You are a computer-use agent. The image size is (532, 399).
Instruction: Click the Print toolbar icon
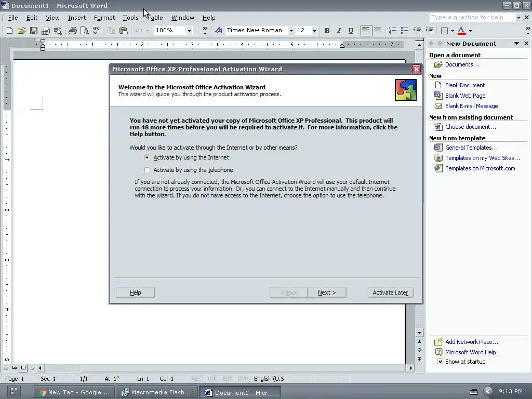tap(72, 31)
